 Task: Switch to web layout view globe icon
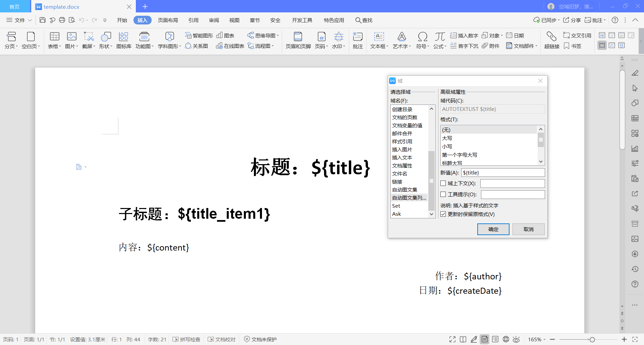[x=506, y=339]
